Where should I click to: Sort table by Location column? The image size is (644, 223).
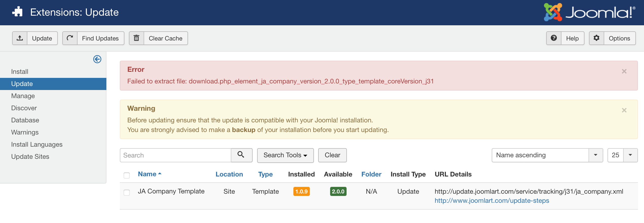click(x=229, y=174)
